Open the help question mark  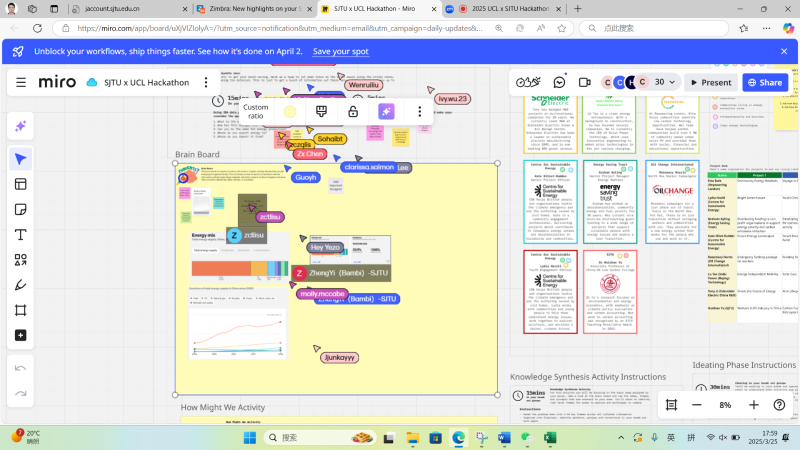[x=779, y=405]
